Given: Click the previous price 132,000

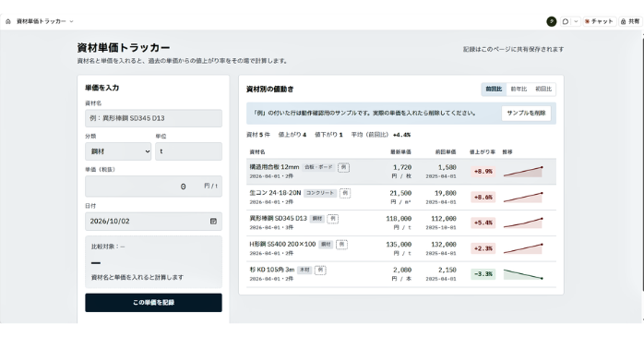Looking at the screenshot, I should (x=444, y=244).
